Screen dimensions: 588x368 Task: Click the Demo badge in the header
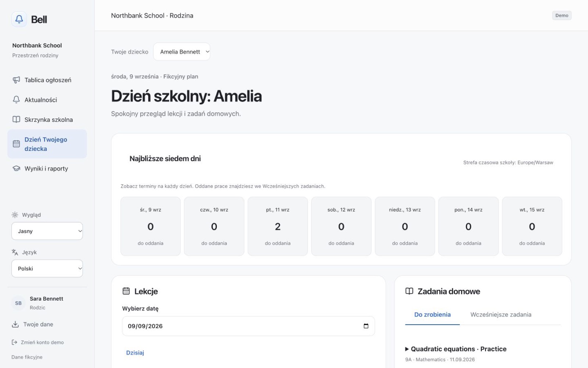(x=562, y=15)
